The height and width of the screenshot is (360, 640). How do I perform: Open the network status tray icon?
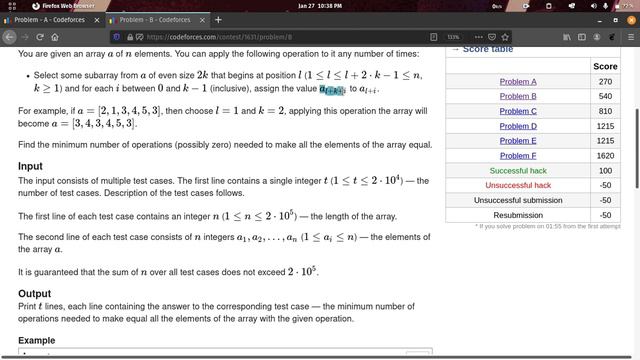pyautogui.click(x=572, y=6)
